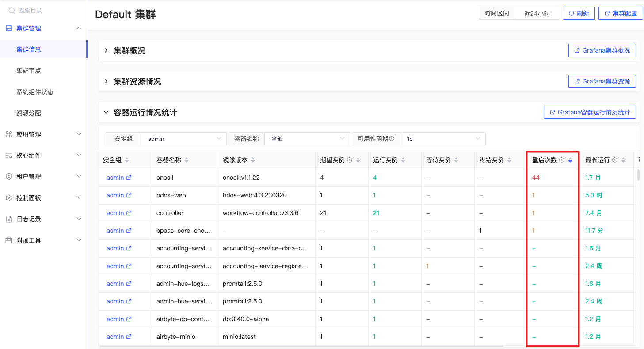
Task: Click the 集群管理 server icon
Action: pyautogui.click(x=9, y=28)
